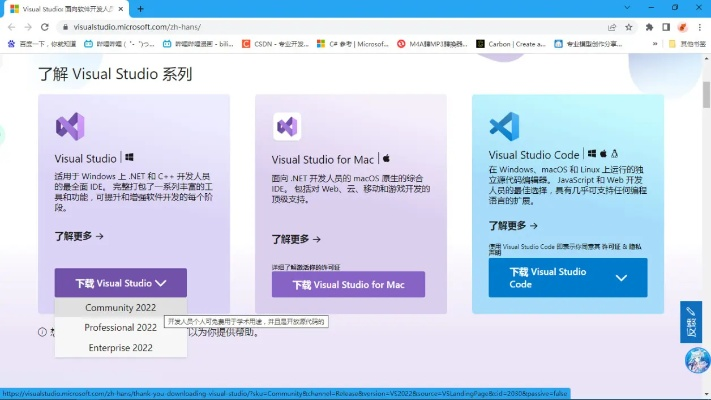Choose Professional 2022 in the download menu

click(120, 327)
